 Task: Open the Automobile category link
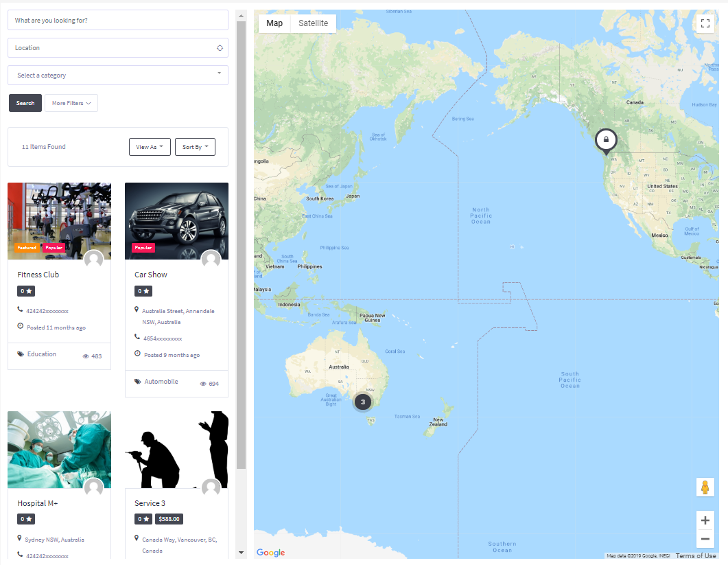161,382
